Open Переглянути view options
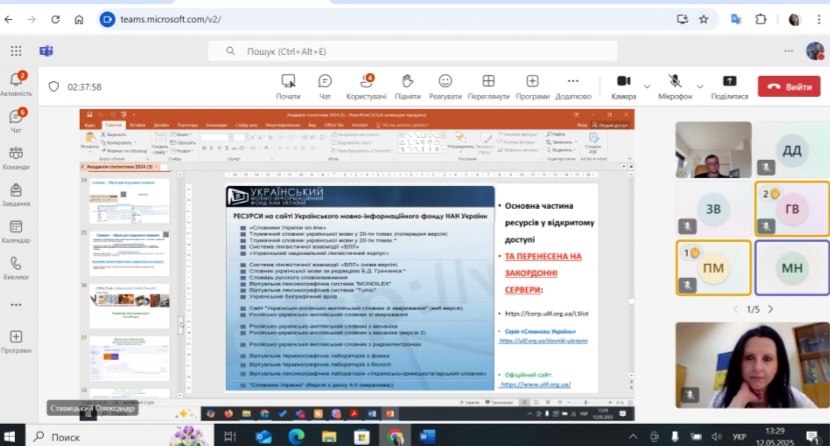The height and width of the screenshot is (446, 830). tap(488, 85)
